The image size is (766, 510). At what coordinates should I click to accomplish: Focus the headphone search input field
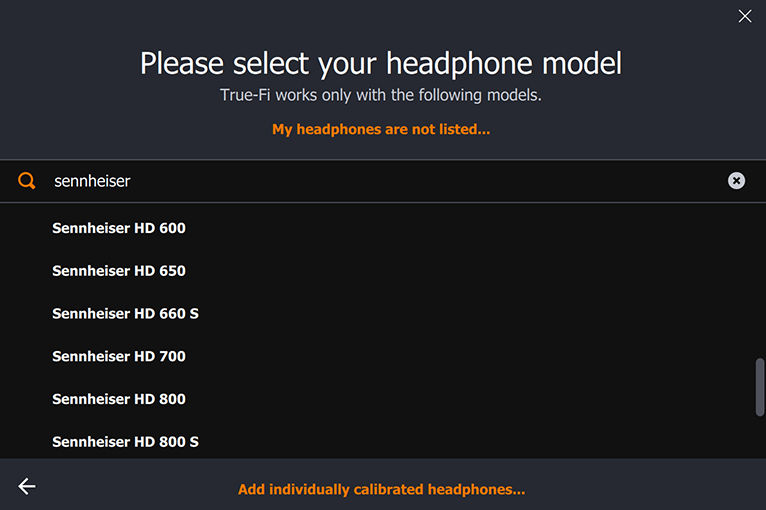(383, 181)
